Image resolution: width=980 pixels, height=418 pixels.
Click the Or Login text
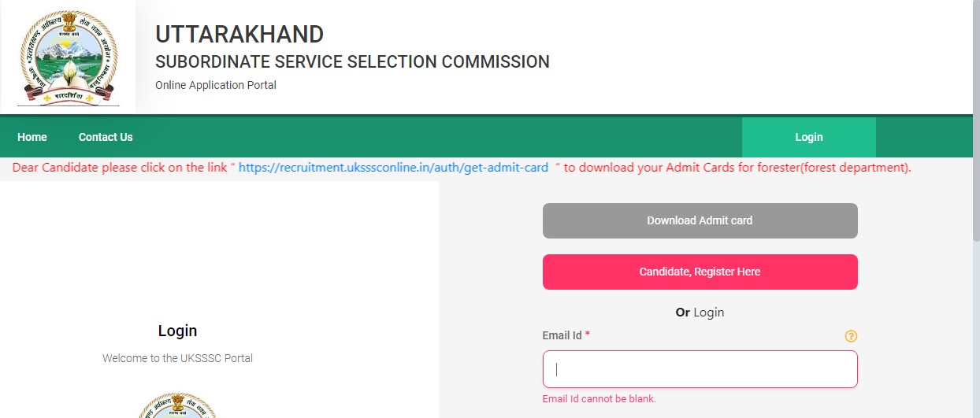[700, 313]
